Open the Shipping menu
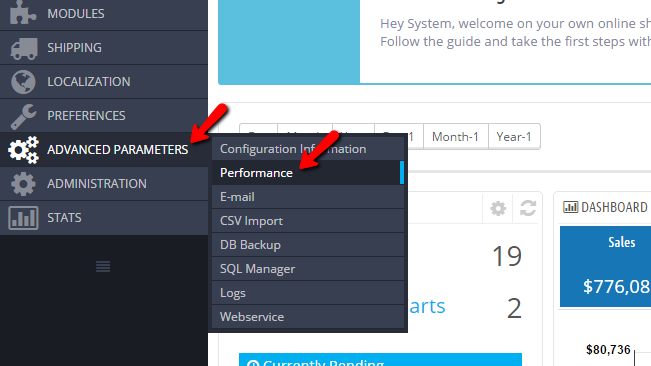This screenshot has width=651, height=366. (x=104, y=48)
